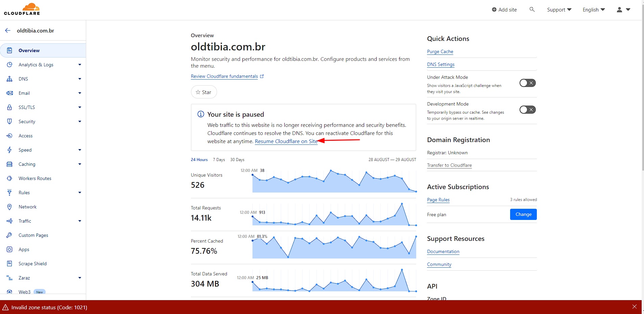The image size is (644, 314).
Task: Click the Speed lightning bolt icon
Action: tap(9, 150)
